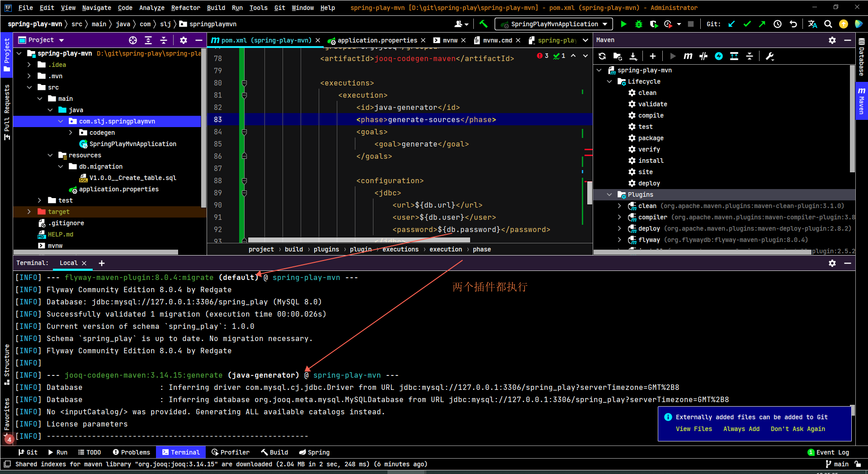Switch to application.properties editor tab

coord(377,40)
